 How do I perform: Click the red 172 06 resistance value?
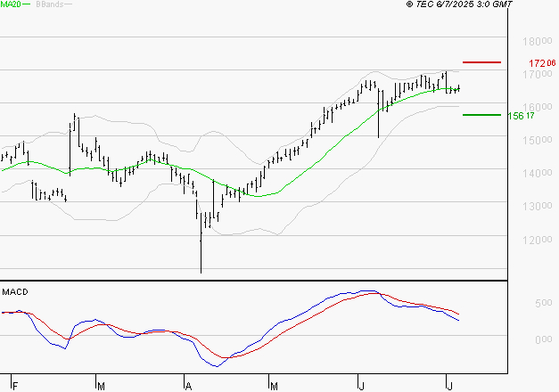point(542,63)
